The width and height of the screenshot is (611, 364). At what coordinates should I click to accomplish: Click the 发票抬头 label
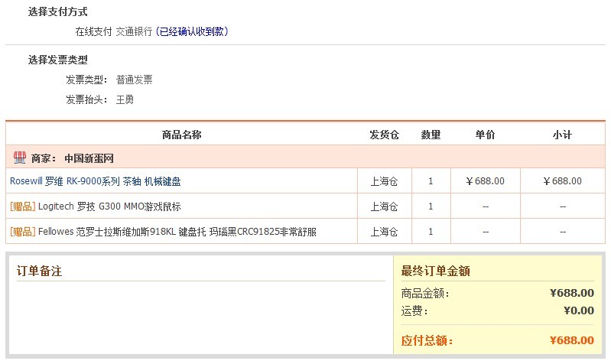point(86,99)
